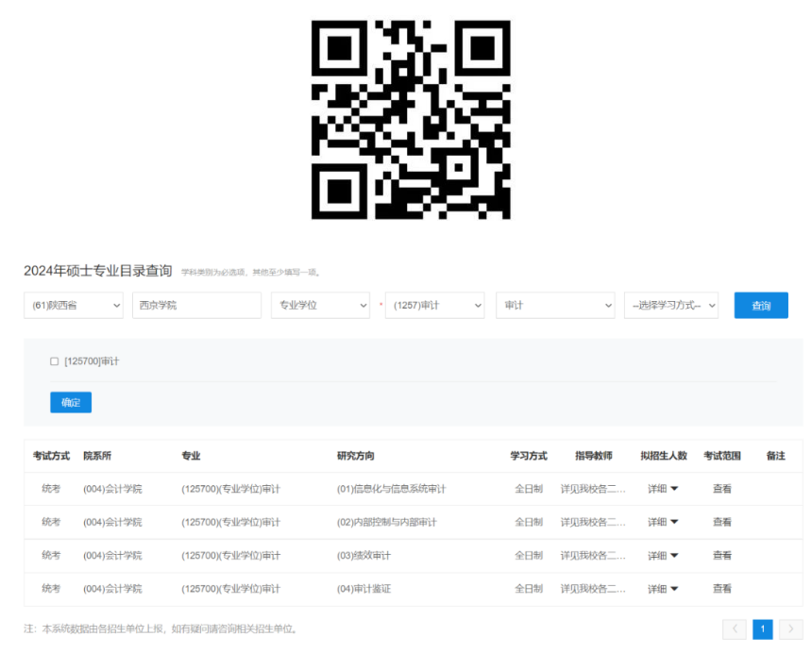The width and height of the screenshot is (812, 653).
Task: Click the blue 确定 confirm button
Action: tap(71, 403)
